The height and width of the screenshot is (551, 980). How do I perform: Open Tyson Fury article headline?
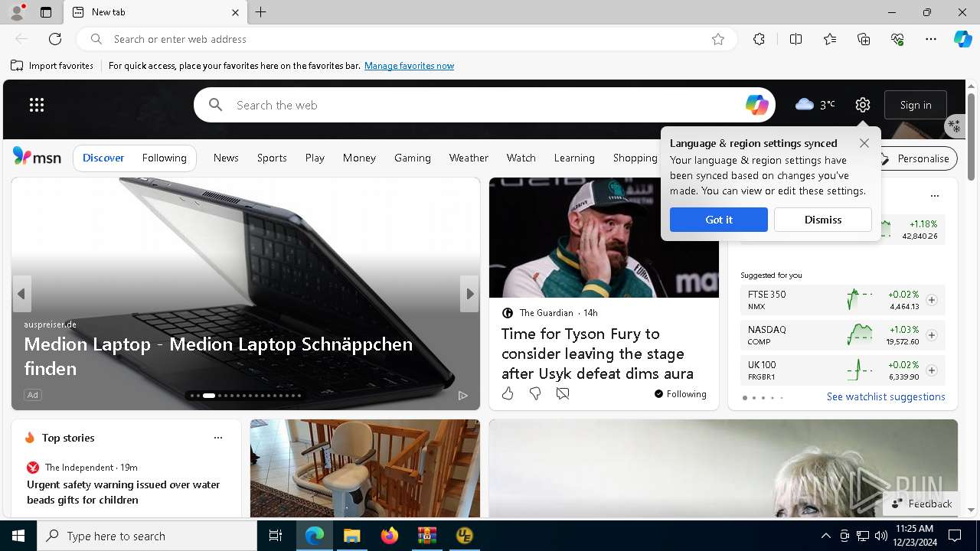pyautogui.click(x=597, y=354)
